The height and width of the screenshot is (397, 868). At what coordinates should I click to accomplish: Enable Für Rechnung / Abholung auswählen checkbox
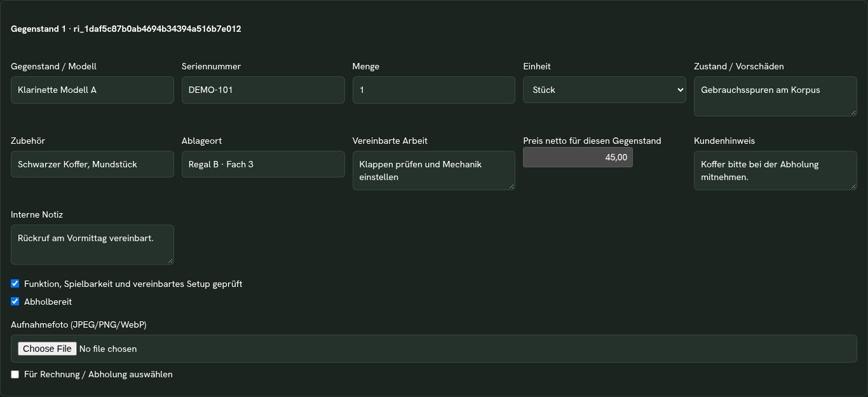click(15, 374)
